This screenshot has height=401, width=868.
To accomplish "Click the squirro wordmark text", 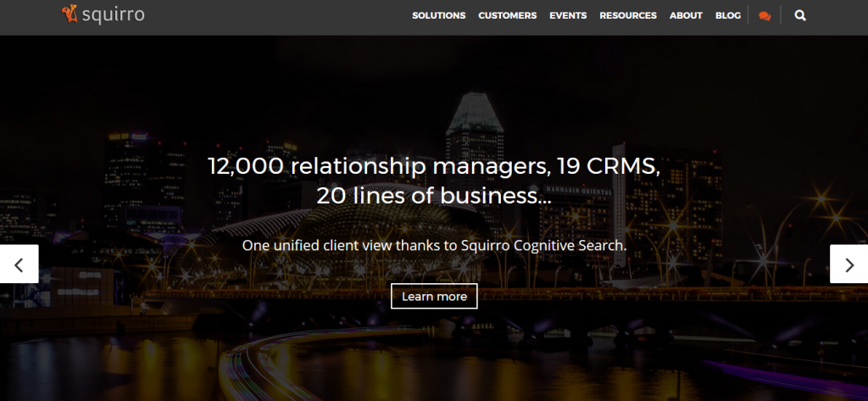I will (113, 15).
